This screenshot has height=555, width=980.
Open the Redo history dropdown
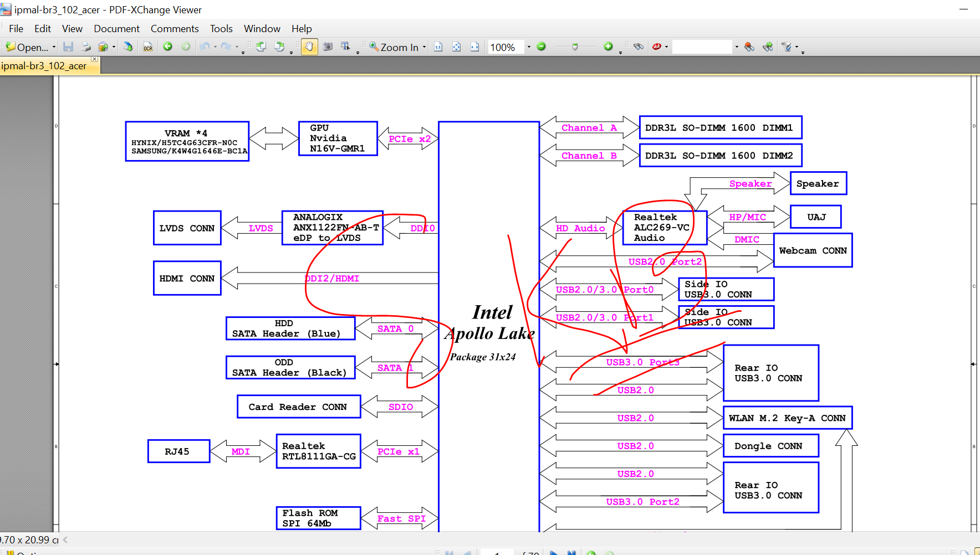pyautogui.click(x=237, y=47)
